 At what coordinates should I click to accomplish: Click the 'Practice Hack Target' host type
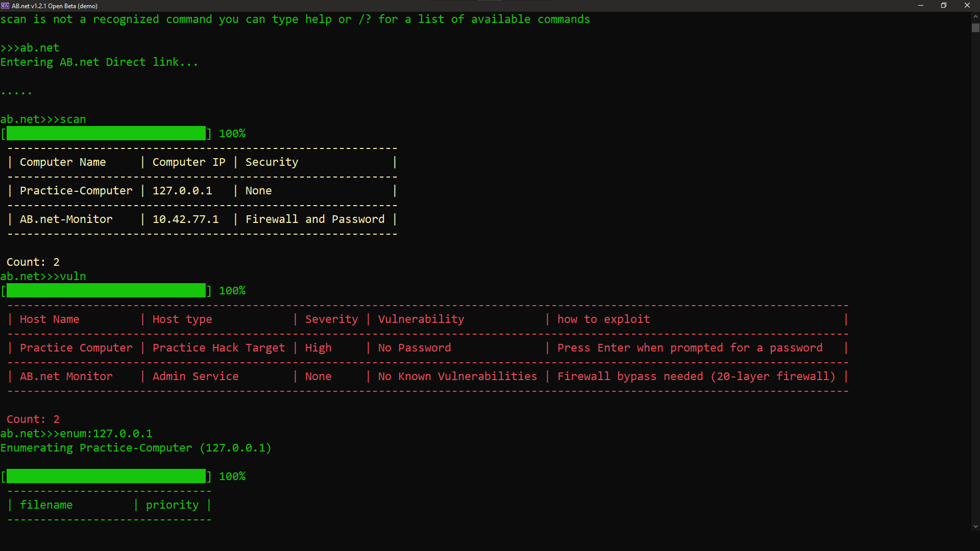218,348
